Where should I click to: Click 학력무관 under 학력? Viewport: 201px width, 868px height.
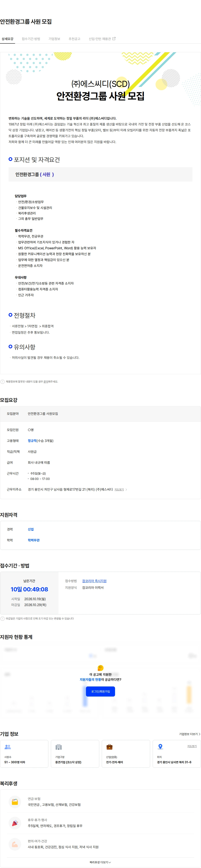[34, 540]
